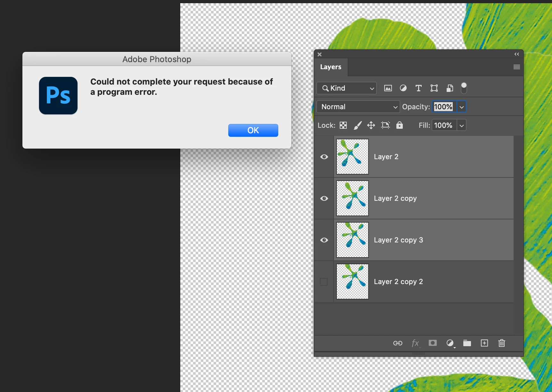Filter layers by smart objects icon
The image size is (552, 392).
pos(450,88)
